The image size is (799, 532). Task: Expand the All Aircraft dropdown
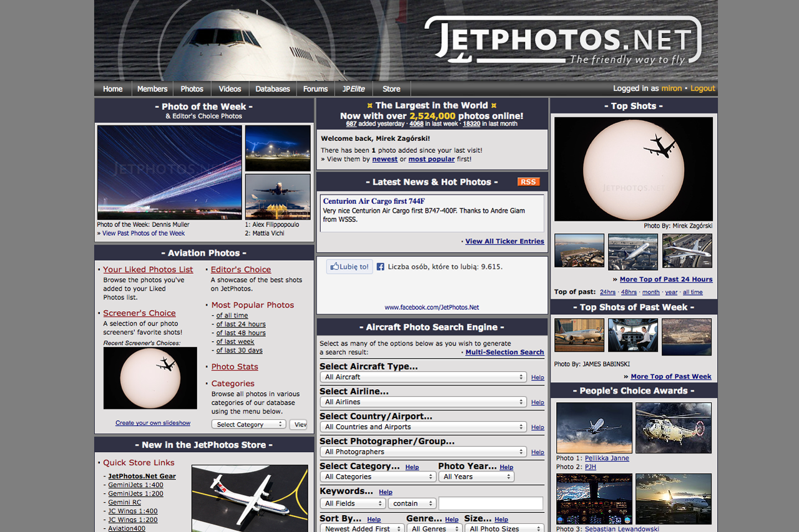[x=423, y=377]
